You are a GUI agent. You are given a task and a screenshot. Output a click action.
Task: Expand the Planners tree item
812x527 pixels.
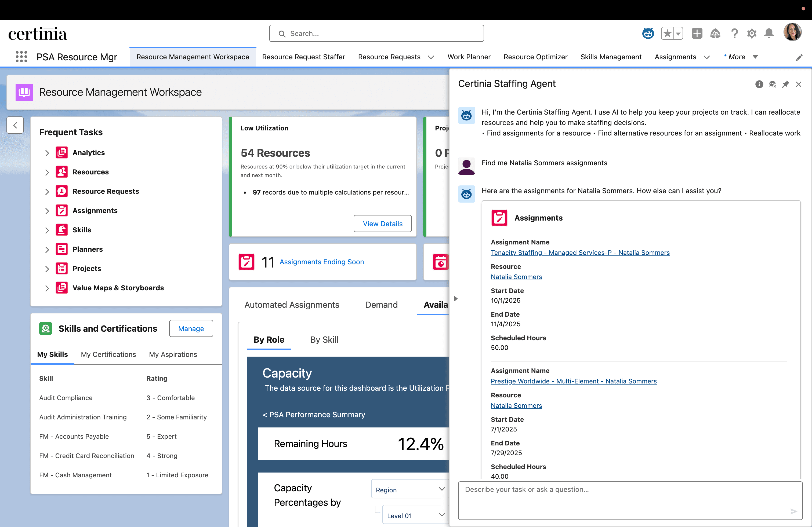[x=47, y=250]
